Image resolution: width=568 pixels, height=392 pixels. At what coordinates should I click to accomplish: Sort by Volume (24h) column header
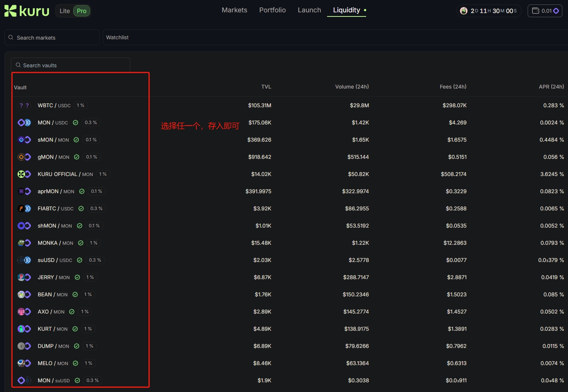tap(352, 87)
